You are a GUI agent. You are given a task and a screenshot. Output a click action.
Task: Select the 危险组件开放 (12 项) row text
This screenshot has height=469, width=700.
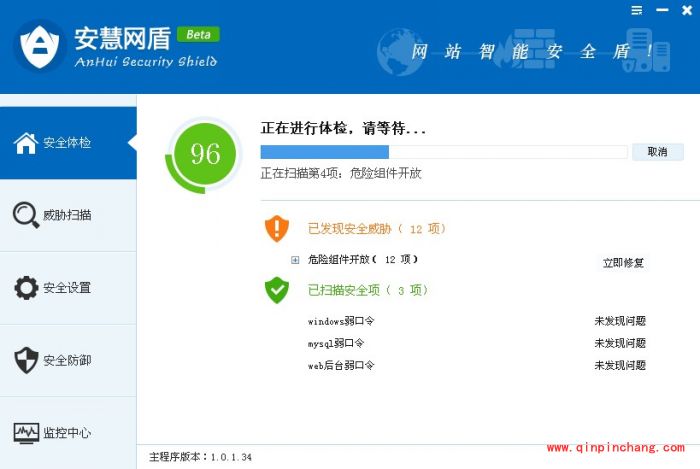tap(362, 259)
